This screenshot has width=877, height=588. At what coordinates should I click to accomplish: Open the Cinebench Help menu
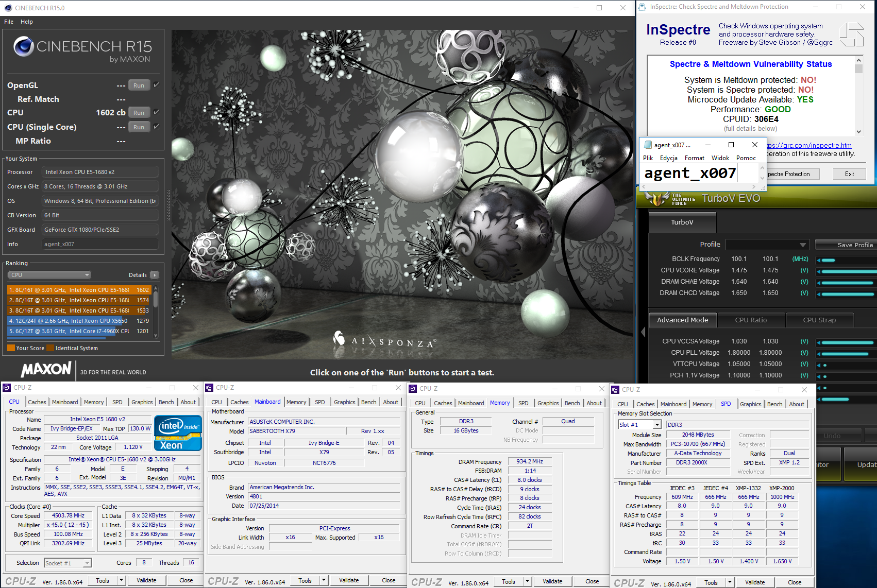tap(27, 22)
